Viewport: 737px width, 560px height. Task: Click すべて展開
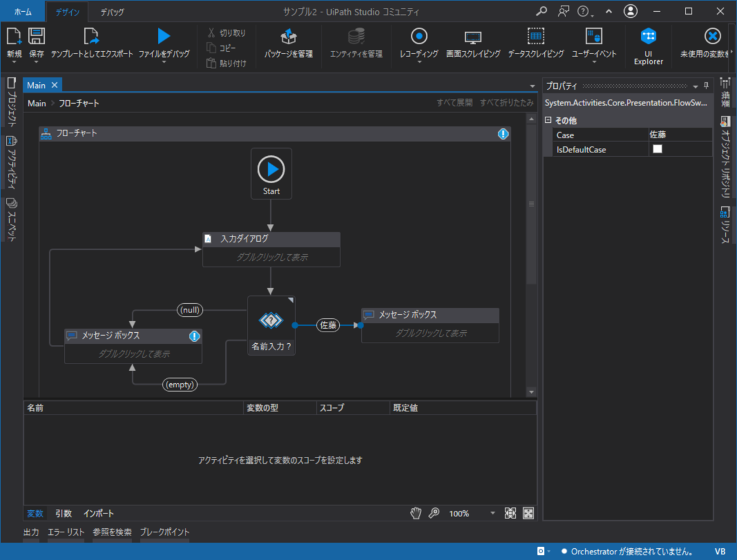click(454, 103)
